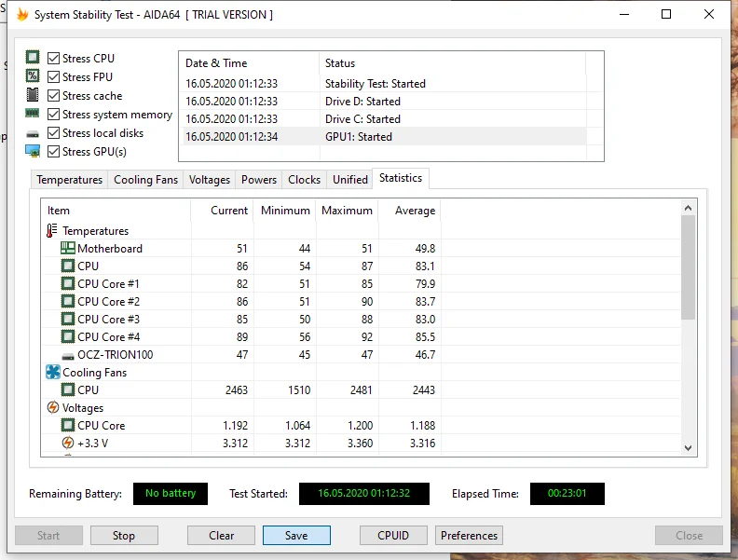Click the CPU temperature row icon
The width and height of the screenshot is (738, 560).
pos(68,266)
